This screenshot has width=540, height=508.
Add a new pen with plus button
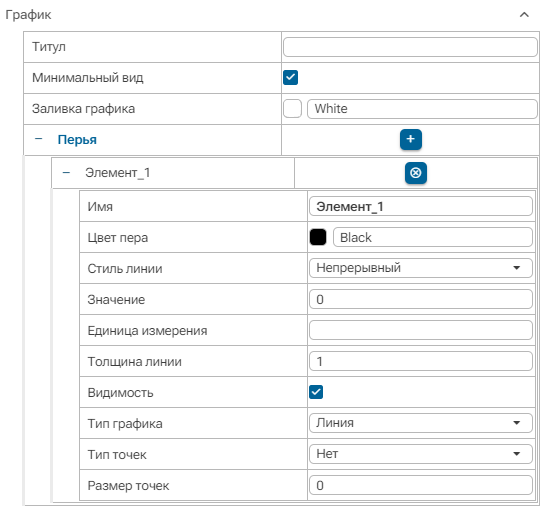tap(411, 139)
